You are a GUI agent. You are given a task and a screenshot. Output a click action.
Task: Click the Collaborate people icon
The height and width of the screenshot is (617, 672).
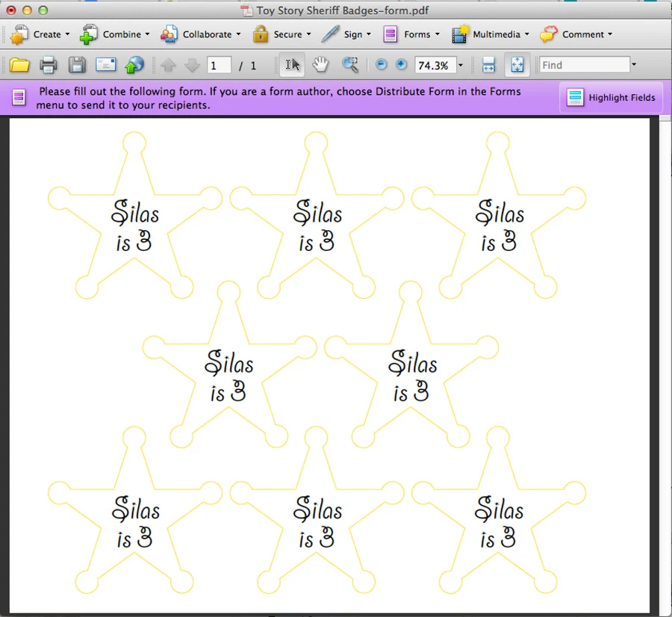pyautogui.click(x=169, y=34)
